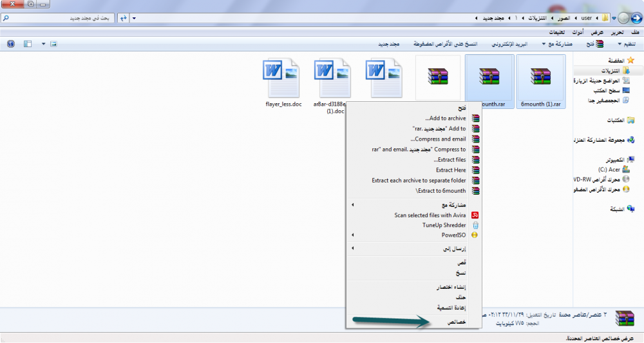The width and height of the screenshot is (644, 343).
Task: Click Add to archive... menu entry
Action: [x=445, y=119]
